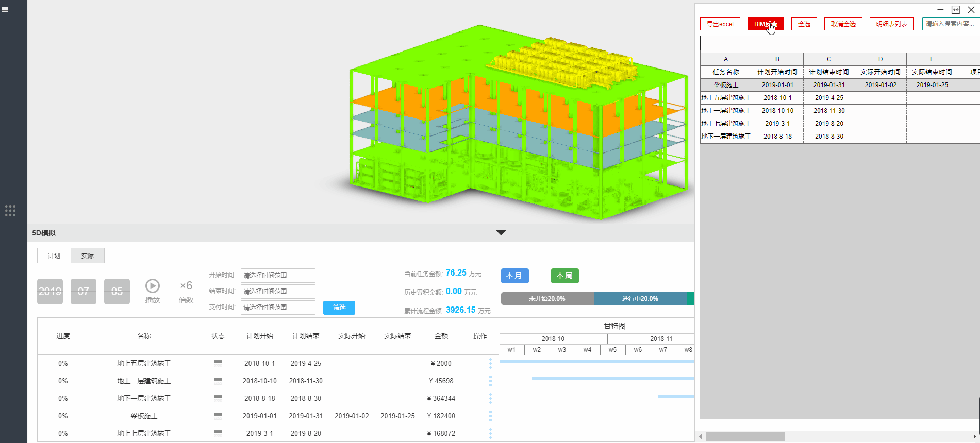Screen dimensions: 980x443
Task: Click the 导出excel button
Action: tap(720, 24)
